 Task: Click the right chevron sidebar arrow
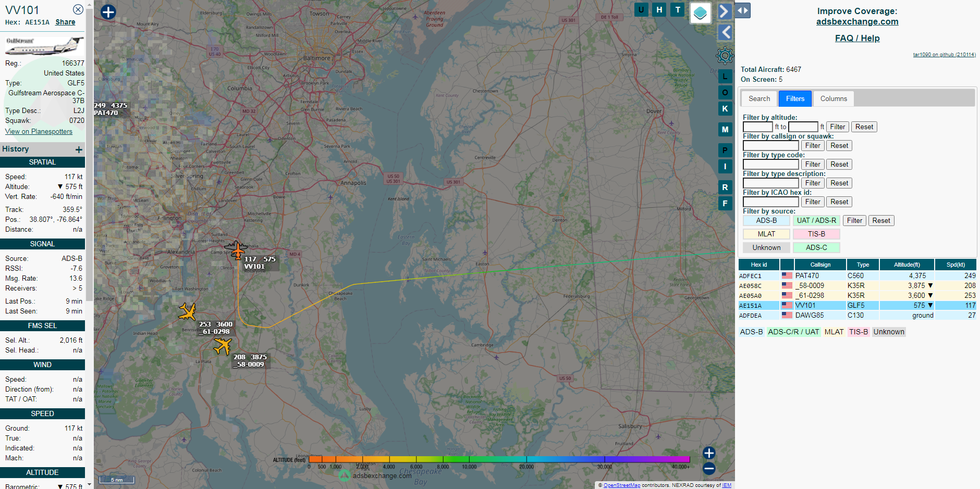click(x=725, y=11)
